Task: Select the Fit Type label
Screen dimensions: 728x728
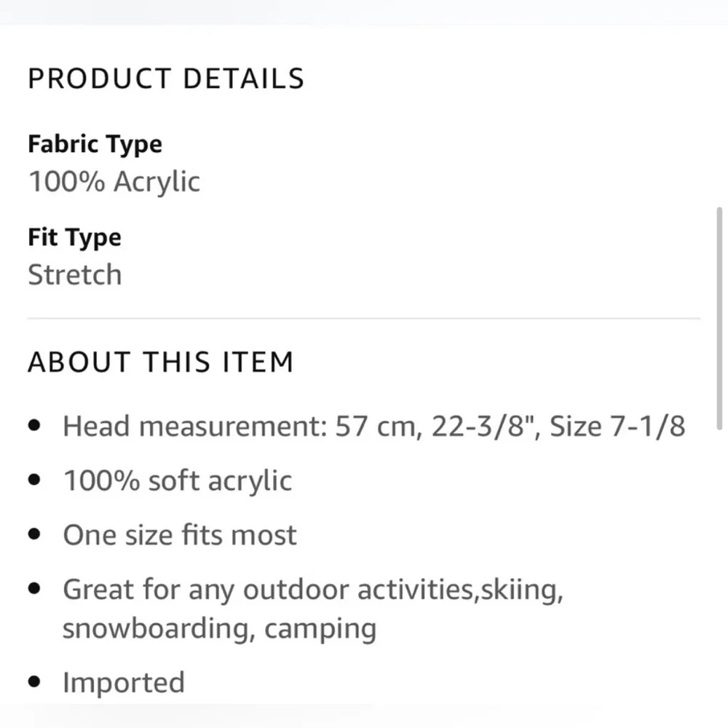Action: pyautogui.click(x=74, y=238)
